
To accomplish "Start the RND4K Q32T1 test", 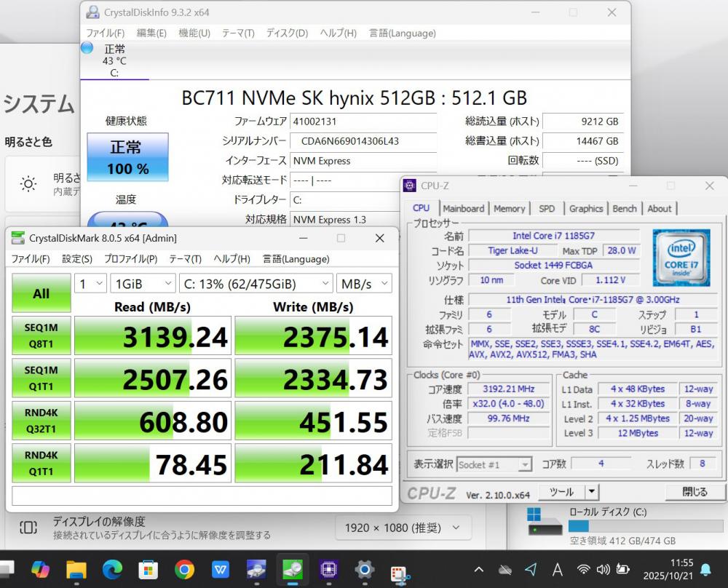I will click(x=41, y=420).
